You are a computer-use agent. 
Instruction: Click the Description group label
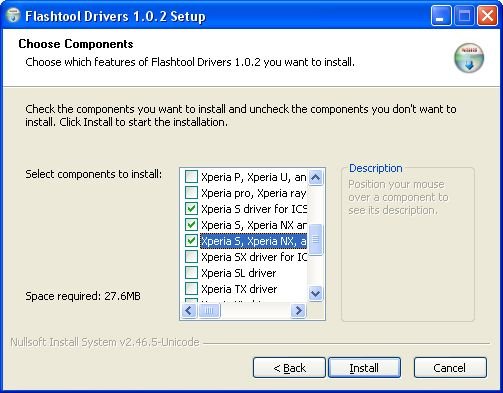[x=376, y=168]
